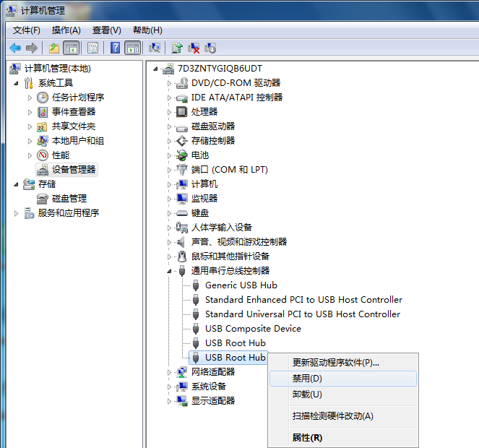Expand the 服务和应用程序 tree node
The image size is (479, 448).
coord(17,213)
